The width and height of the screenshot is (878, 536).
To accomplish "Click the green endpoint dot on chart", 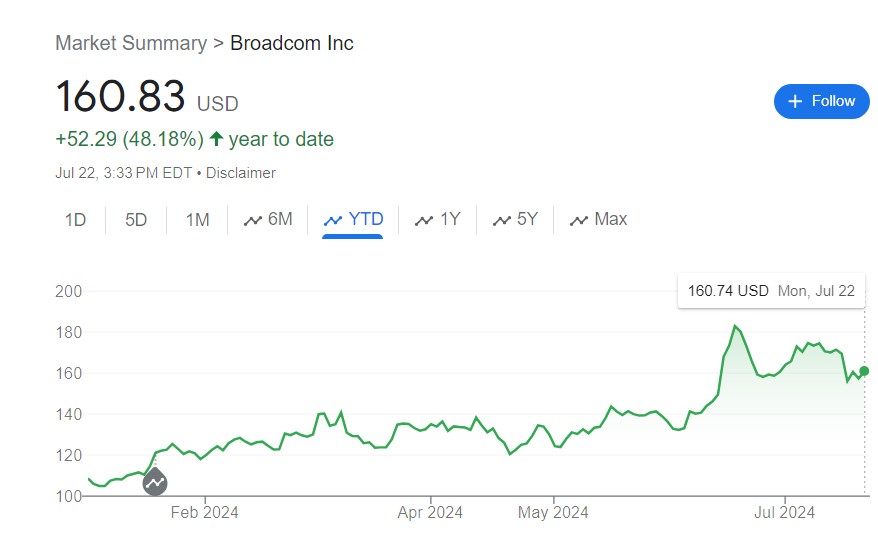I will 864,371.
